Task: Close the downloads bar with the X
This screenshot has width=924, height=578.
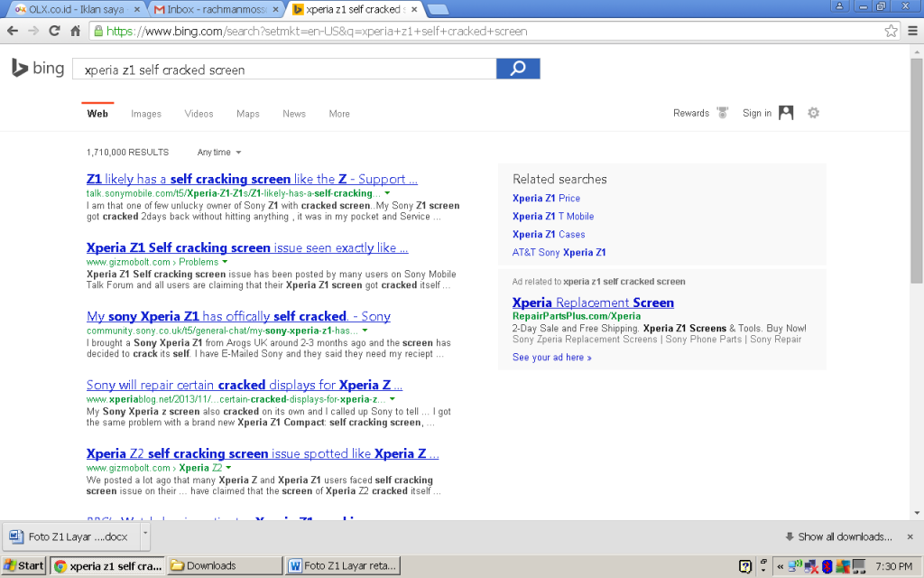Action: pyautogui.click(x=910, y=536)
